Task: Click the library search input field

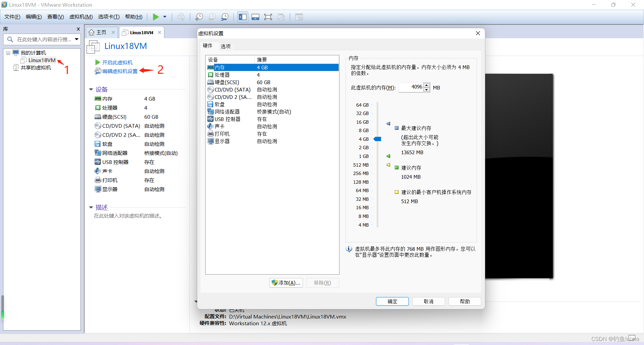Action: (41, 39)
